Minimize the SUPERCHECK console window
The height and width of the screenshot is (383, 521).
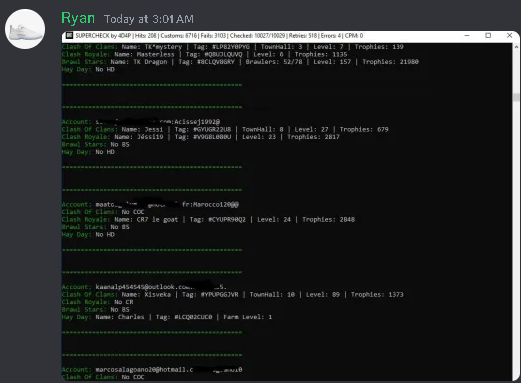467,35
